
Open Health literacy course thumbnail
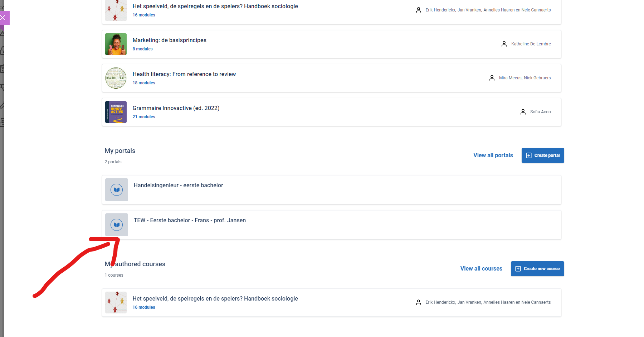pyautogui.click(x=116, y=78)
